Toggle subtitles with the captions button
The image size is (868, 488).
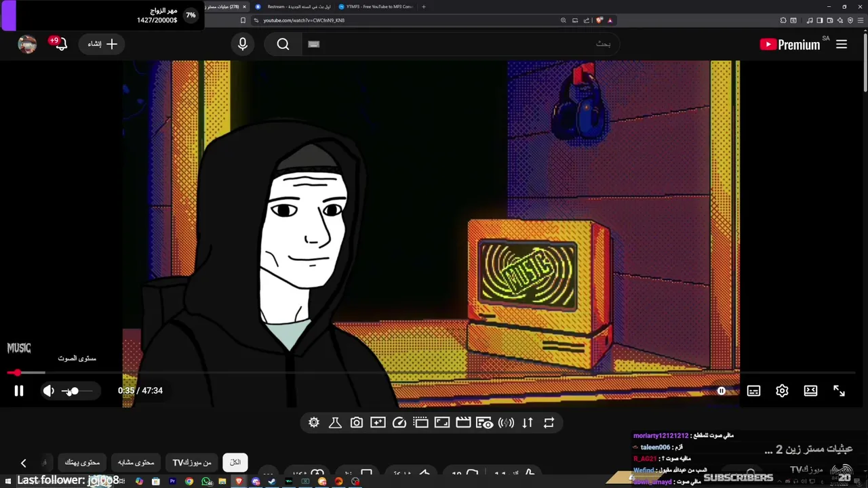click(x=753, y=390)
